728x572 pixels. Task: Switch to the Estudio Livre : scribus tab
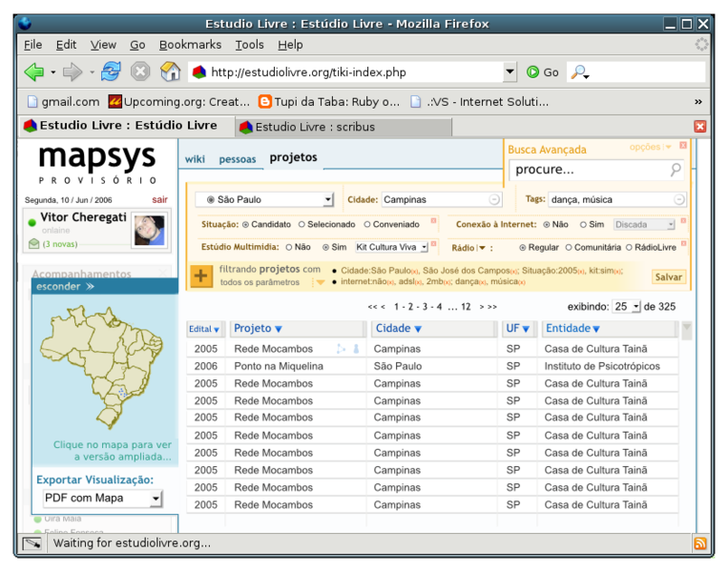pyautogui.click(x=343, y=127)
